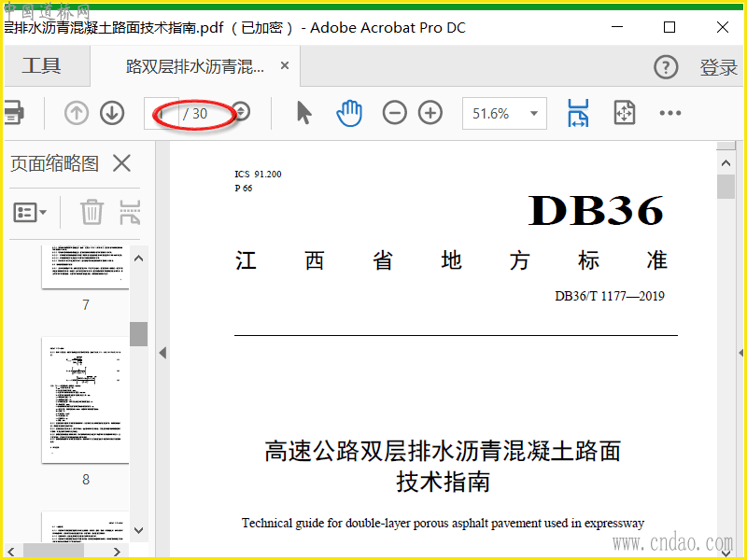Minimize the Acrobat window
Viewport: 747px width, 560px height.
pyautogui.click(x=617, y=27)
